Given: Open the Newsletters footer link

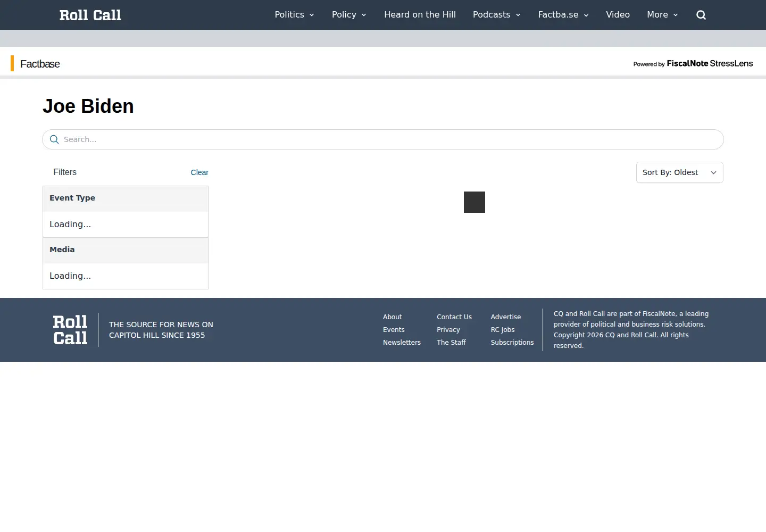Looking at the screenshot, I should pos(402,343).
